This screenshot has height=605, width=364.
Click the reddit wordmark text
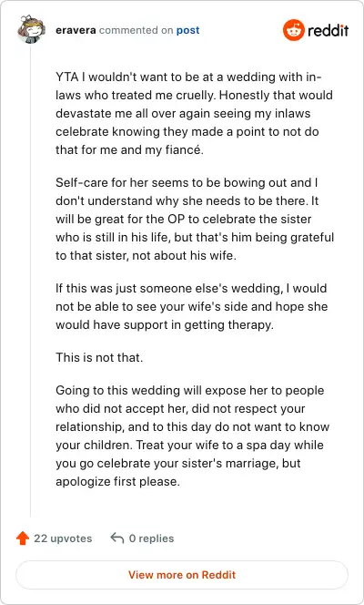(328, 30)
